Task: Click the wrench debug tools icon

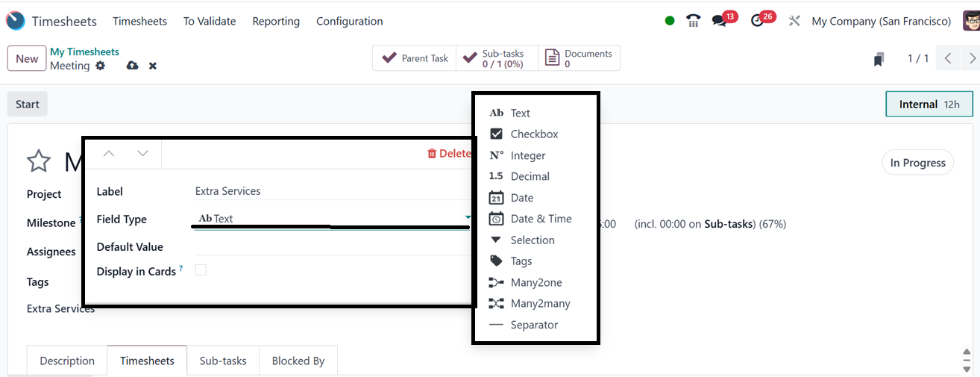Action: pyautogui.click(x=795, y=21)
